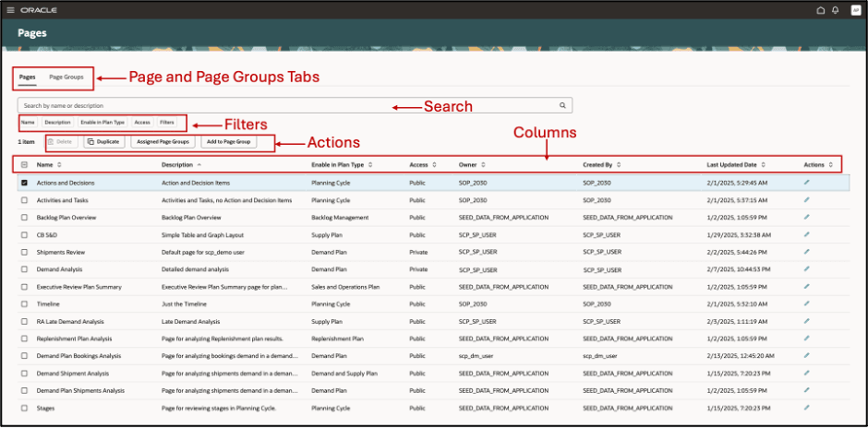Click the search by name field
Viewport: 868px width, 428px height.
pyautogui.click(x=295, y=105)
